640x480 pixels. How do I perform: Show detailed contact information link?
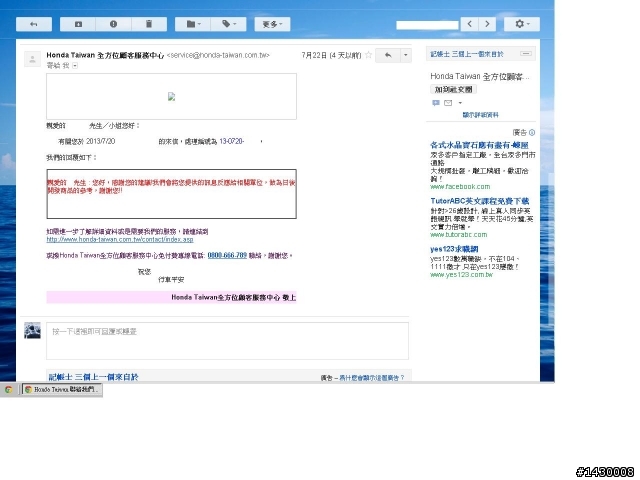tap(480, 115)
